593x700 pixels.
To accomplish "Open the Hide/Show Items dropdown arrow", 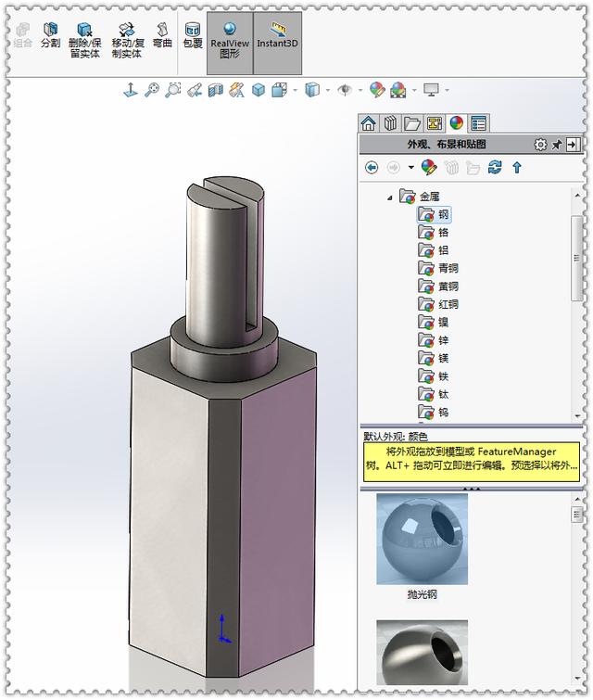I will [x=328, y=91].
